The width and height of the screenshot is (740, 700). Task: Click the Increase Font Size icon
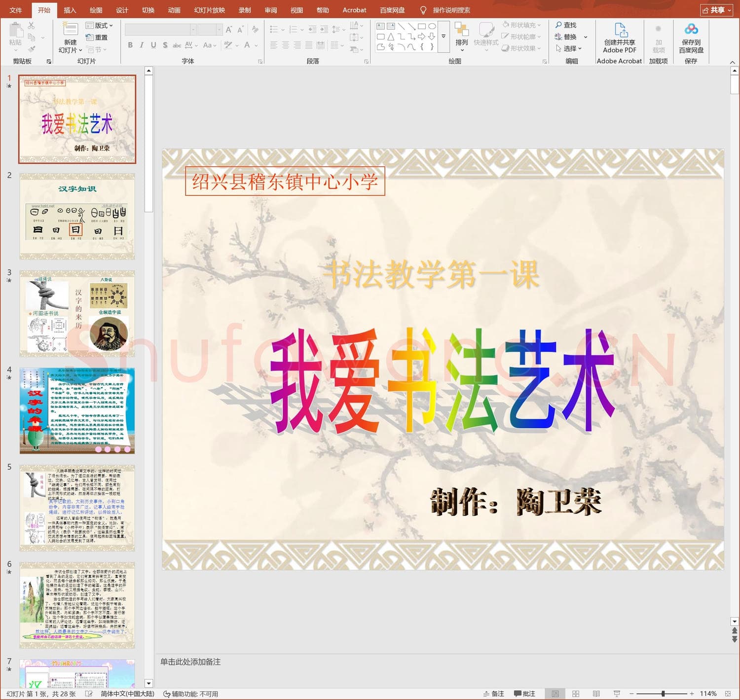click(x=229, y=30)
